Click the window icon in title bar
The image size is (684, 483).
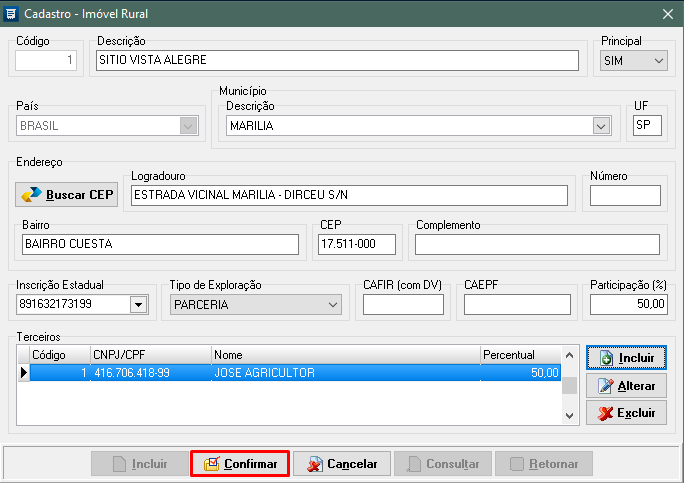[x=12, y=13]
